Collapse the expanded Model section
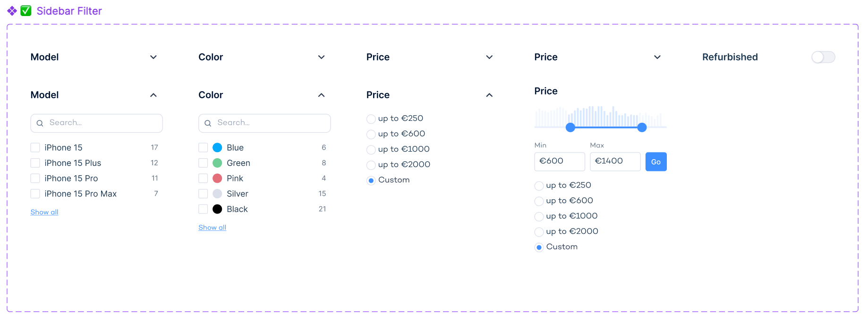 pos(153,95)
